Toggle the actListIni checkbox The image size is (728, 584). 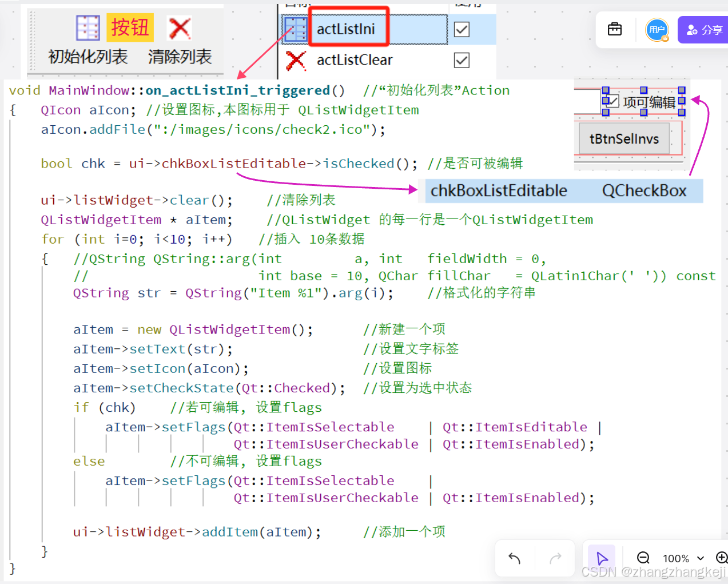[x=462, y=29]
